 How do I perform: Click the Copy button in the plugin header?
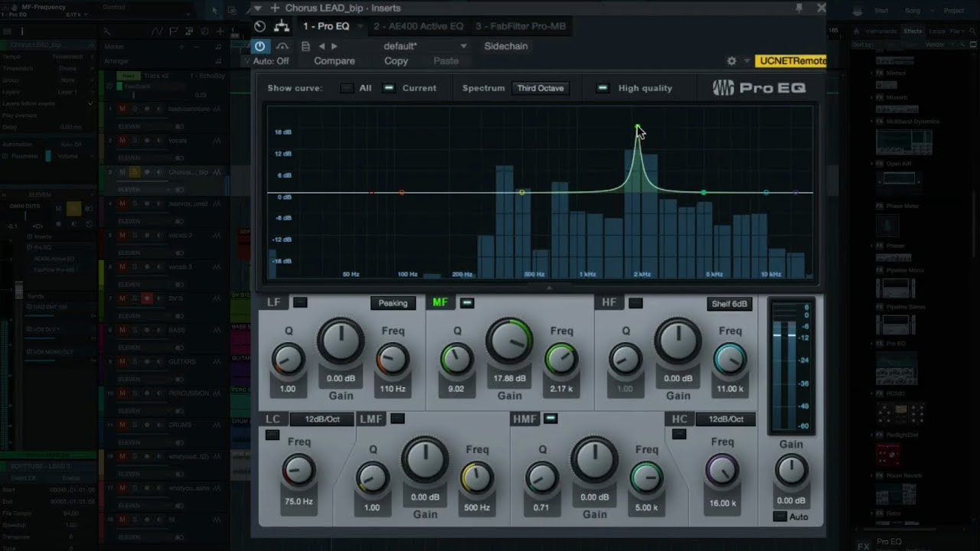tap(396, 61)
